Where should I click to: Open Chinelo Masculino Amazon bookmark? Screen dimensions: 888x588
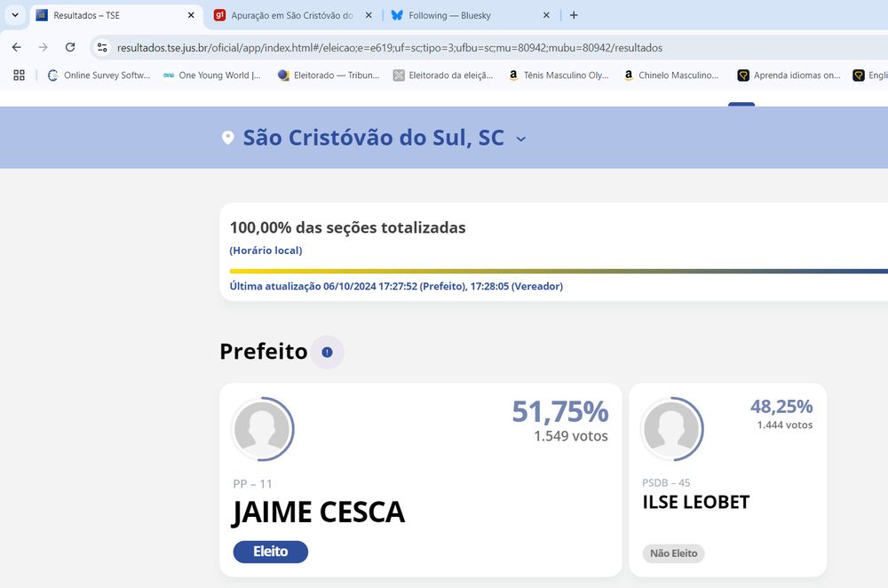(x=671, y=75)
